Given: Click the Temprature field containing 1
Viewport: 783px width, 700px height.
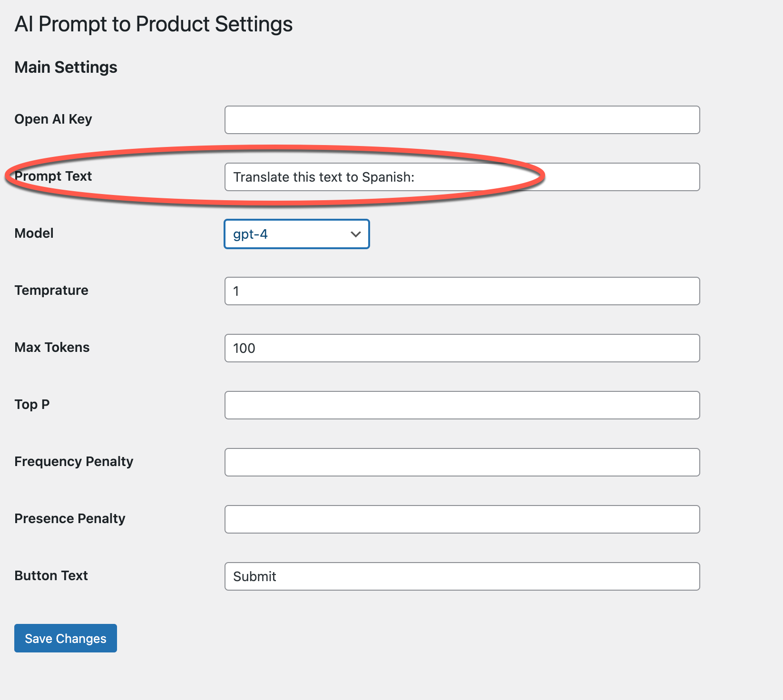Looking at the screenshot, I should [461, 291].
